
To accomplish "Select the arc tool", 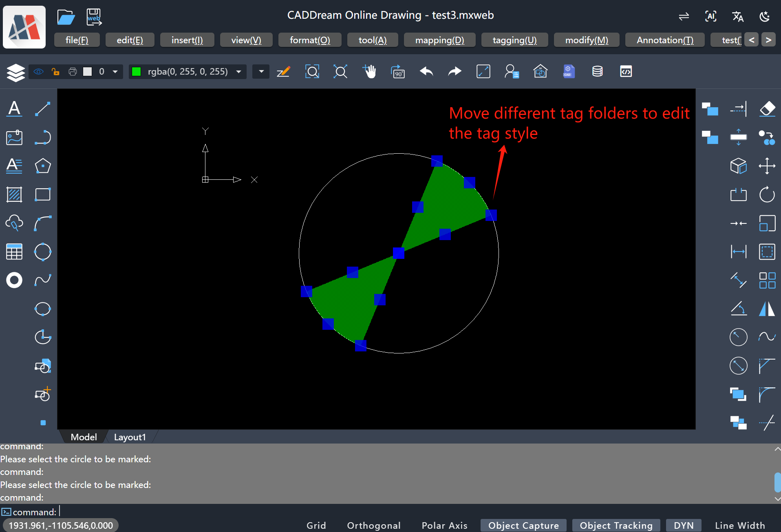I will pos(43,223).
